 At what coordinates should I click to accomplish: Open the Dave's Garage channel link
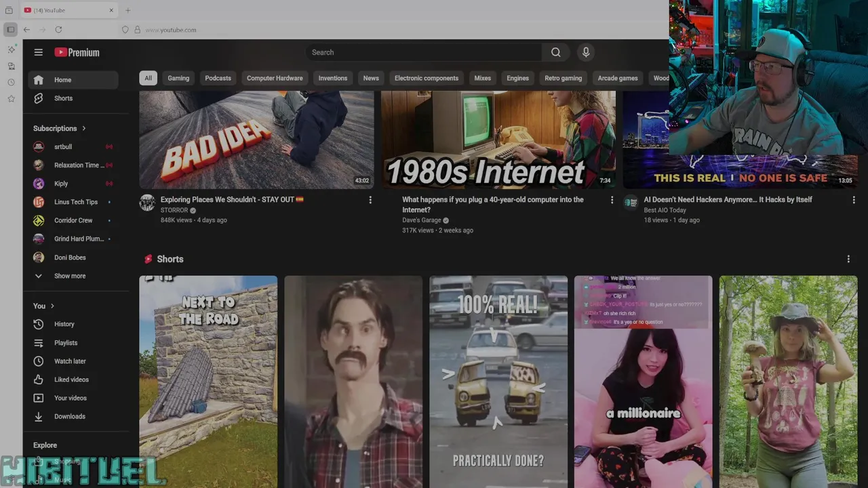[x=421, y=220]
